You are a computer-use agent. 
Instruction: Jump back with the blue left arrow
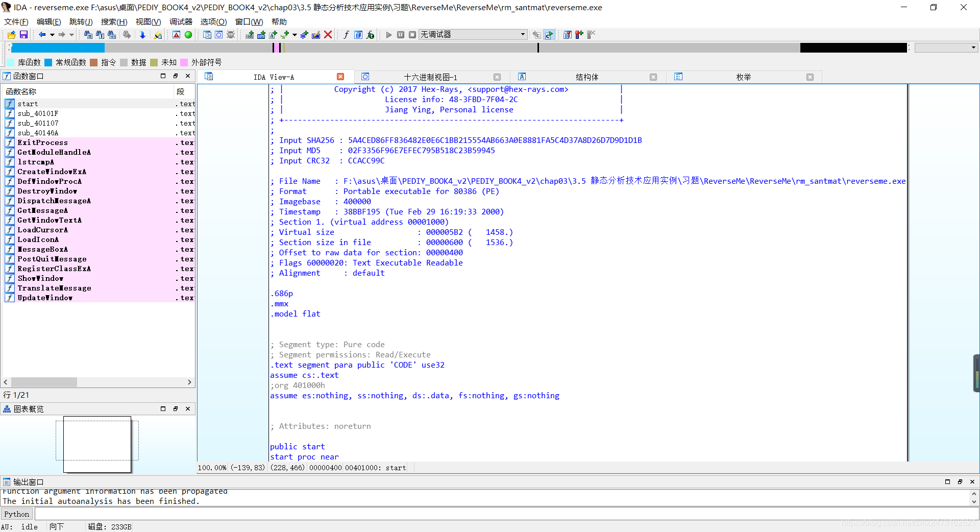coord(42,35)
